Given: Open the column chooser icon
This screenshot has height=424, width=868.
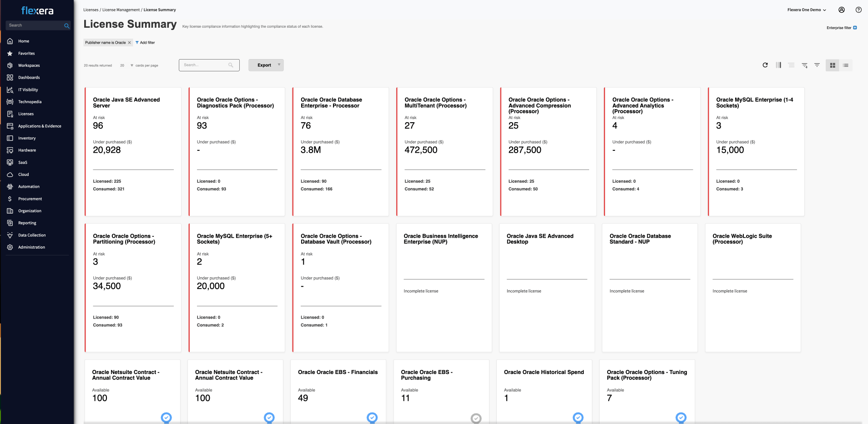Looking at the screenshot, I should (778, 65).
